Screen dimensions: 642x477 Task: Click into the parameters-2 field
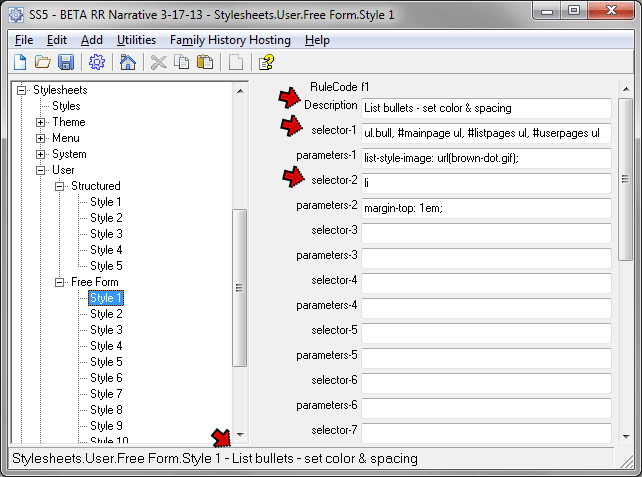click(485, 208)
